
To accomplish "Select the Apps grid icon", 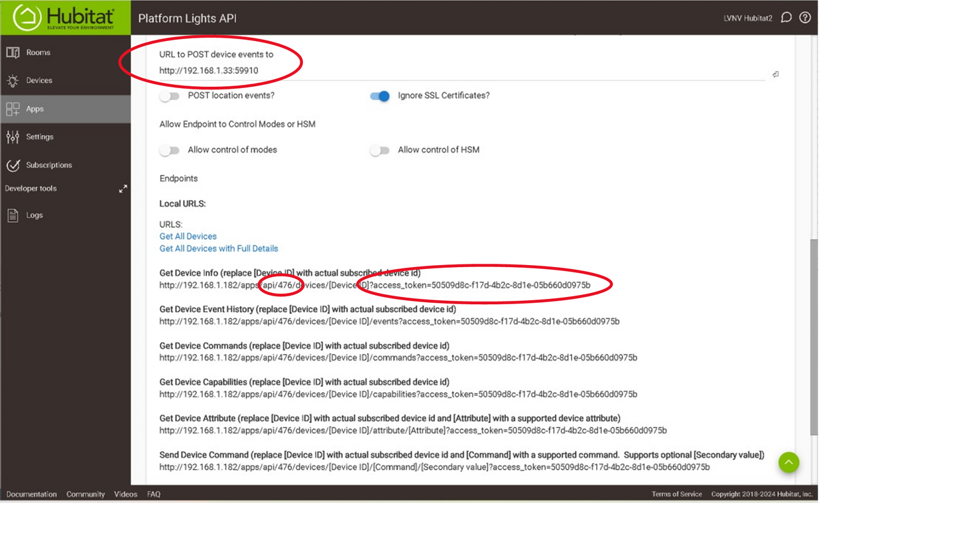I will [13, 109].
